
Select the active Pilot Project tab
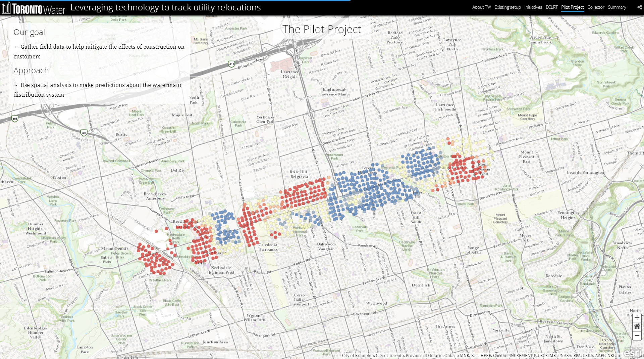click(572, 7)
